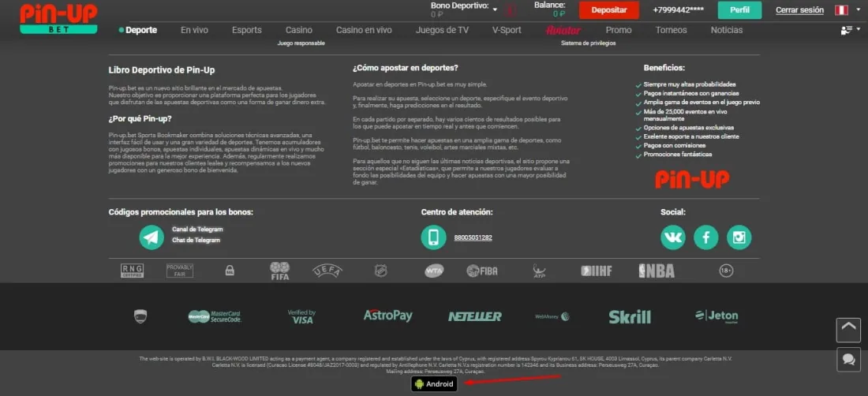Click the account phone number +7999442****

point(678,10)
